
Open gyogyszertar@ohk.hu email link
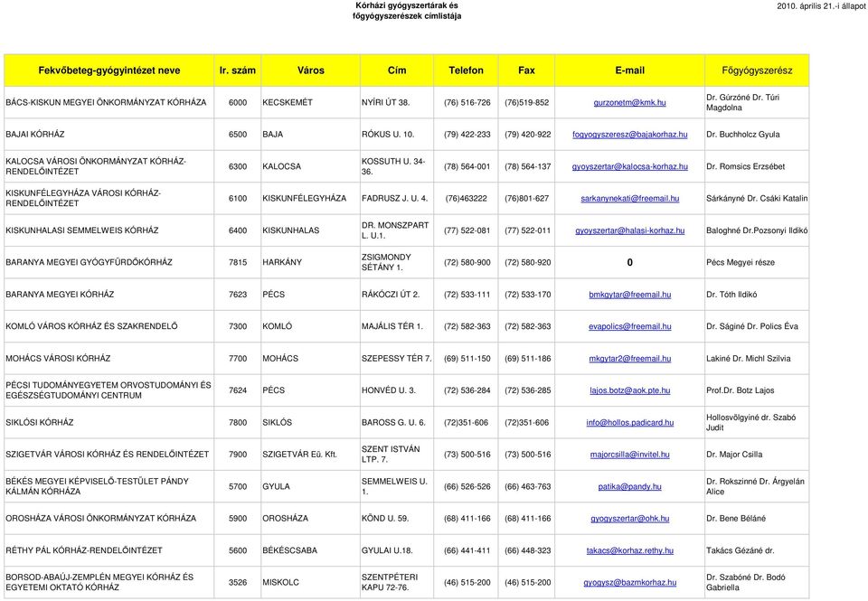629,519
